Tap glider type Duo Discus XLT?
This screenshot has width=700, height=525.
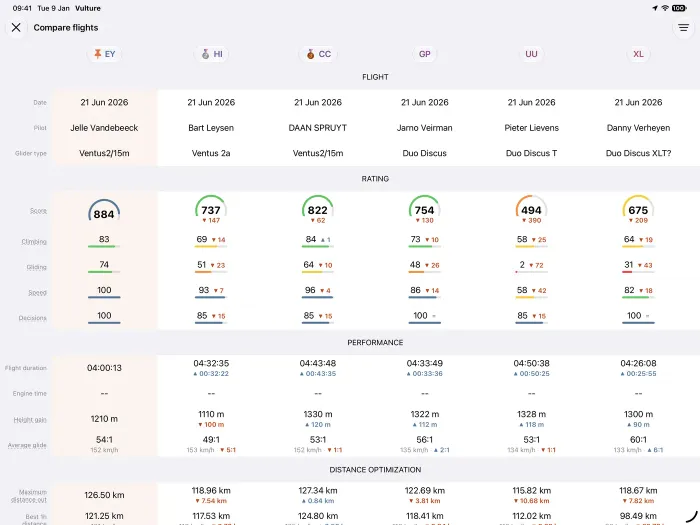point(638,153)
